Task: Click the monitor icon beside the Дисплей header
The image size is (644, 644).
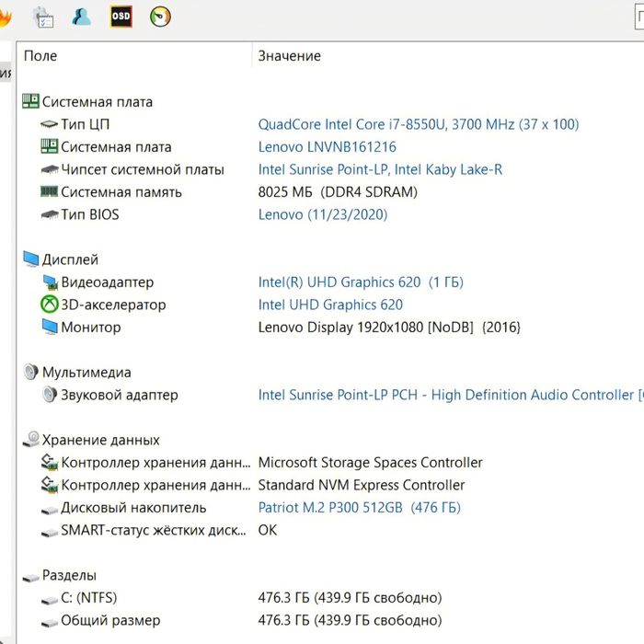Action: (x=30, y=259)
